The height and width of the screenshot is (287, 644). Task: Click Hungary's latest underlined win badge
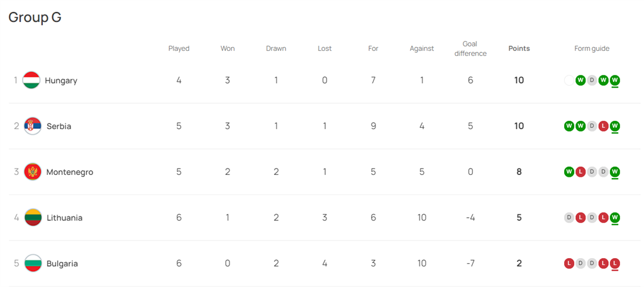coord(614,80)
